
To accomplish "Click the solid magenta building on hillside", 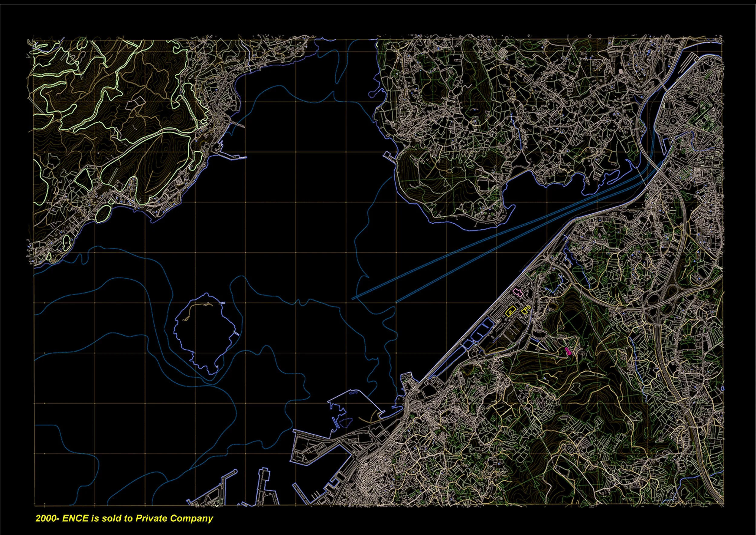I will click(568, 351).
